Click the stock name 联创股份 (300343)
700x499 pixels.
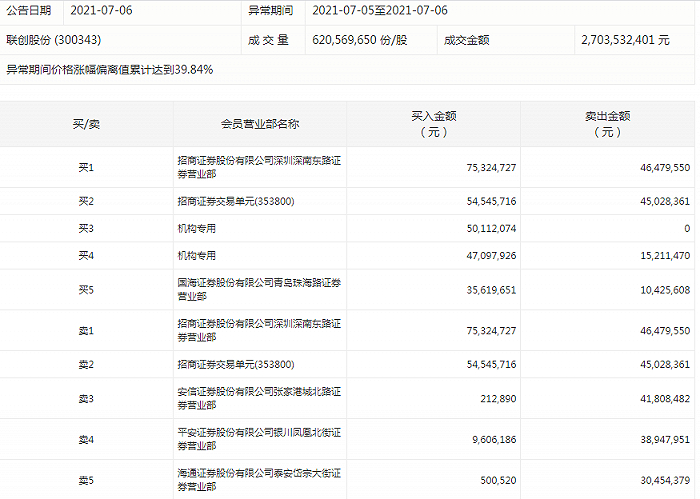point(54,40)
